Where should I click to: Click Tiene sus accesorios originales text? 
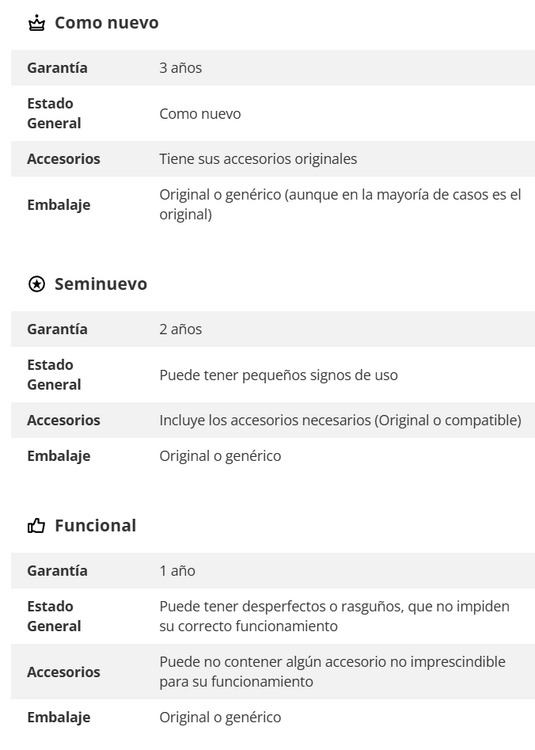[x=258, y=159]
